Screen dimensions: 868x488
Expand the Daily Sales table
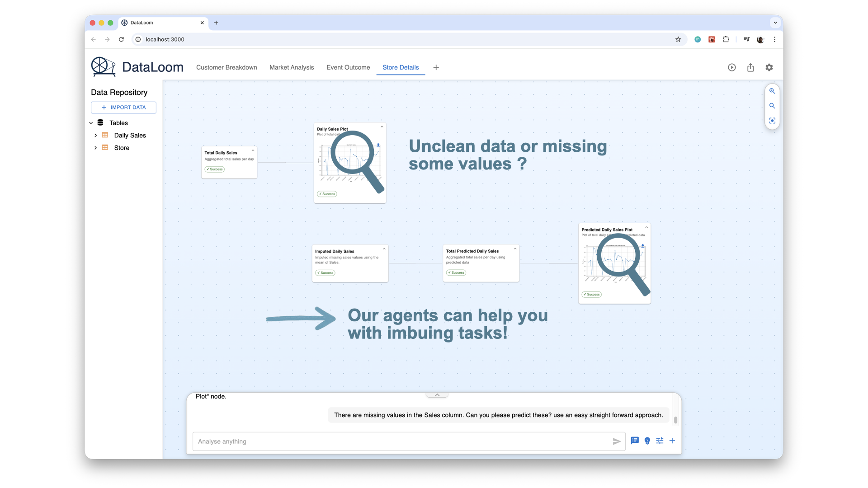95,135
